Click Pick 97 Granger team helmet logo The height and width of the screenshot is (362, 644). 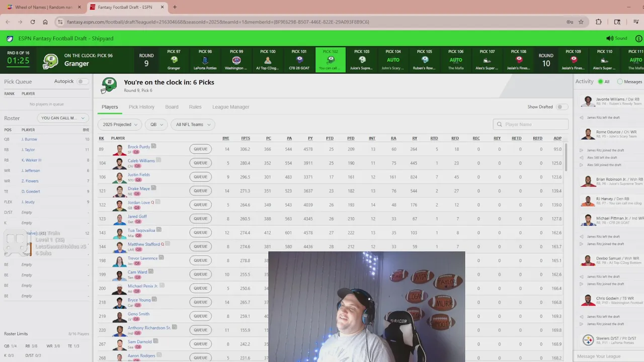(174, 60)
